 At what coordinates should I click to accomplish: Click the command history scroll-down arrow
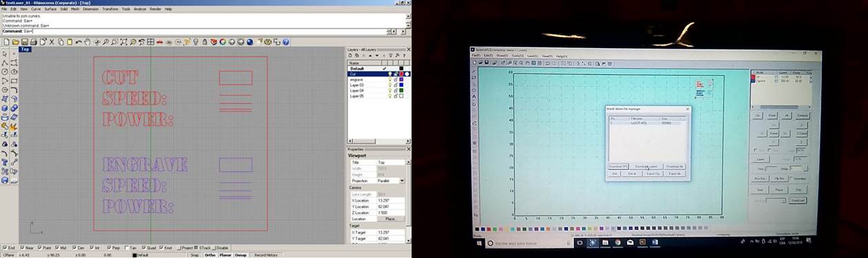pyautogui.click(x=408, y=25)
